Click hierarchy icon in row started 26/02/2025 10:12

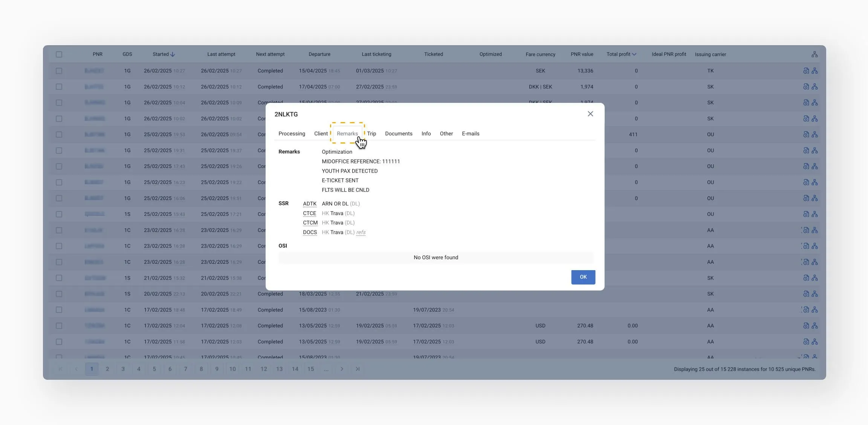pyautogui.click(x=815, y=87)
